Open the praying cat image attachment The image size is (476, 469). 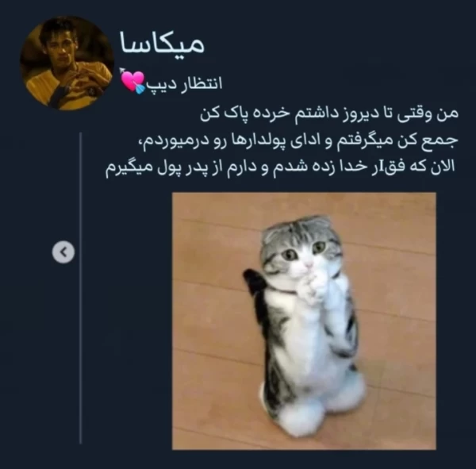[x=304, y=321]
